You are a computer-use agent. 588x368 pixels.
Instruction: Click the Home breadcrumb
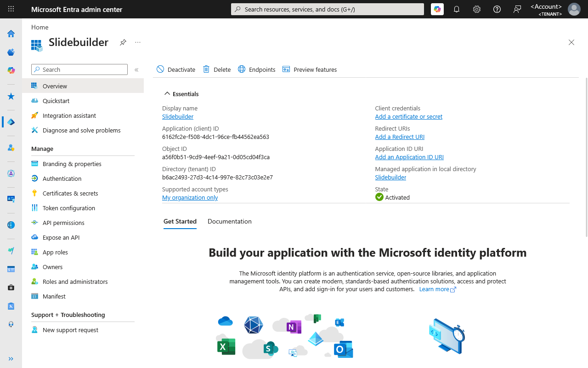pos(40,27)
